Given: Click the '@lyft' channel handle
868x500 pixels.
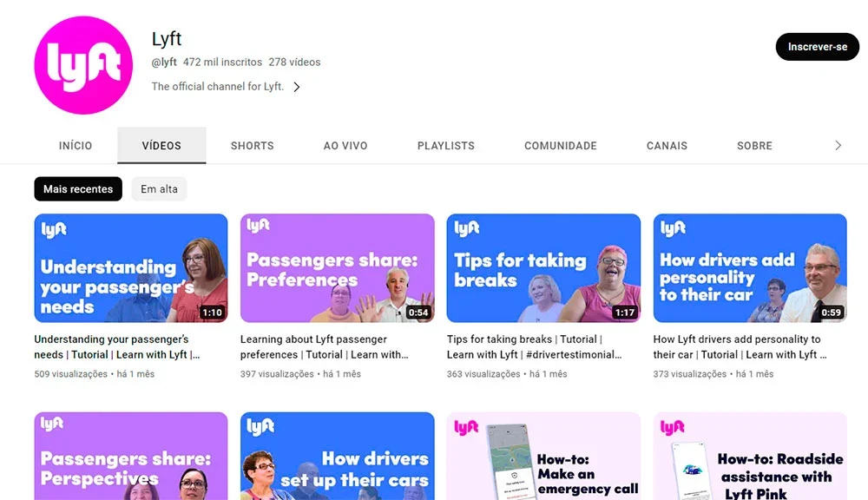Looking at the screenshot, I should (164, 62).
